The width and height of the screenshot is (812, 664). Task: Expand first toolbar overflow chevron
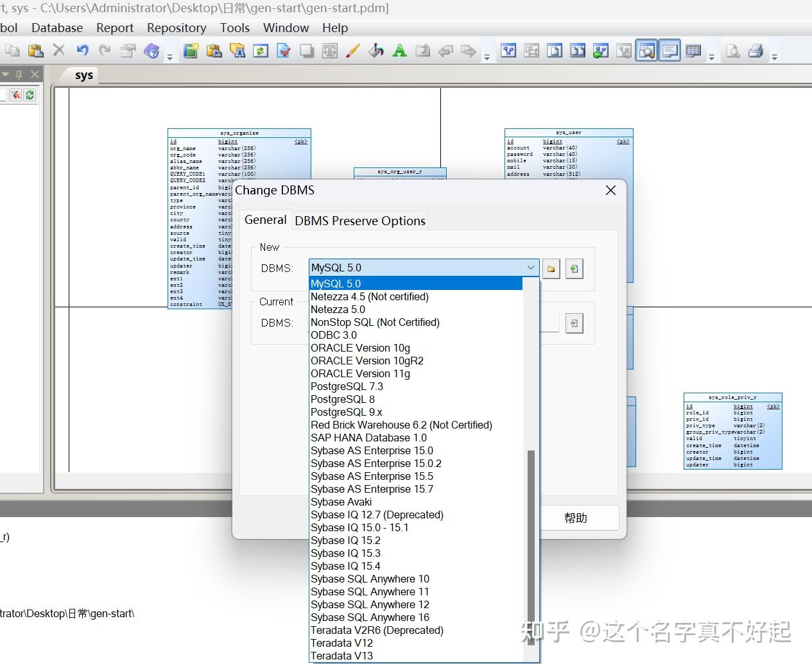click(170, 56)
